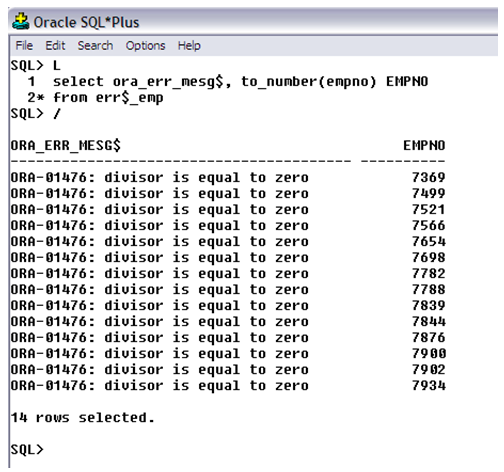This screenshot has width=504, height=472.
Task: Select the EMPNO value 7902
Action: tap(428, 369)
